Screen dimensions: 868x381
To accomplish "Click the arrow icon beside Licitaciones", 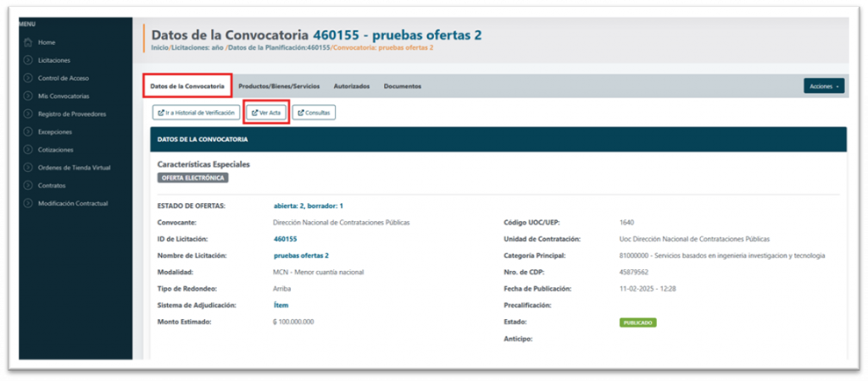I will pos(28,60).
